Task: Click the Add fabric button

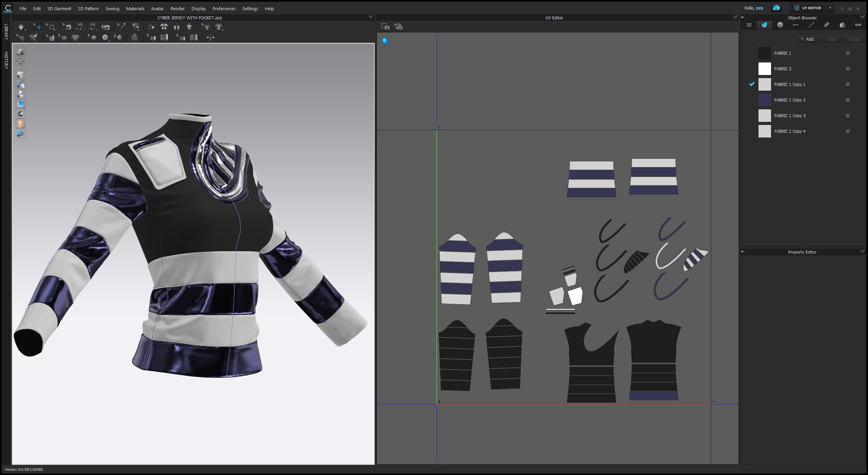Action: [x=807, y=39]
